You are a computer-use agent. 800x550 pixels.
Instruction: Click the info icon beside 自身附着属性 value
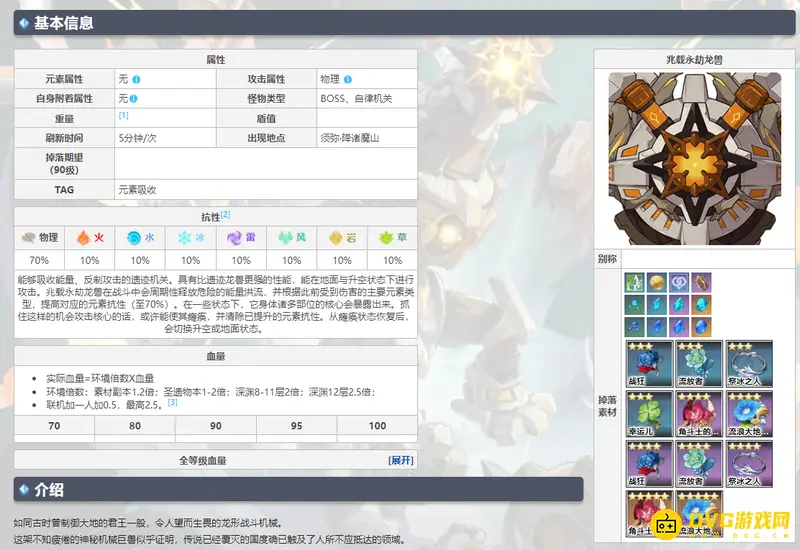coord(136,99)
